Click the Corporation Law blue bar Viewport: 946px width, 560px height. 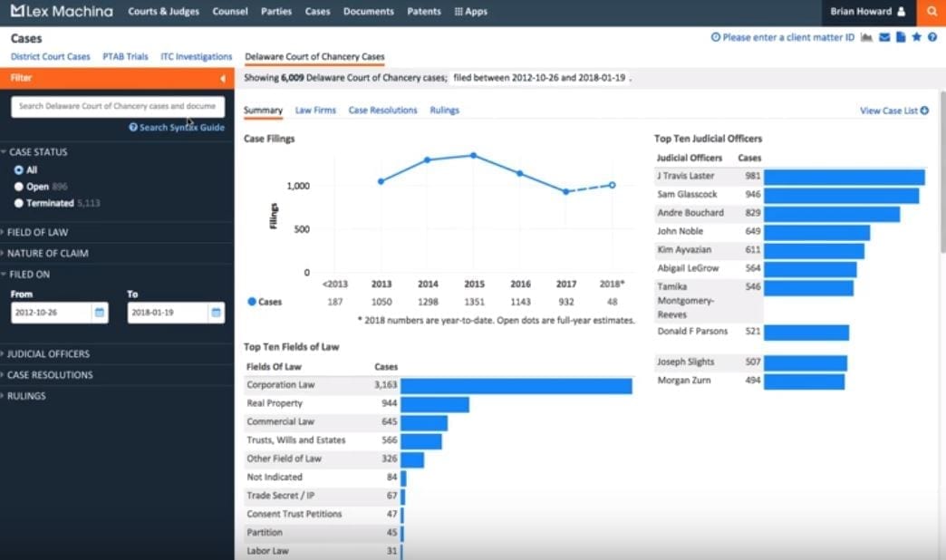pyautogui.click(x=516, y=385)
